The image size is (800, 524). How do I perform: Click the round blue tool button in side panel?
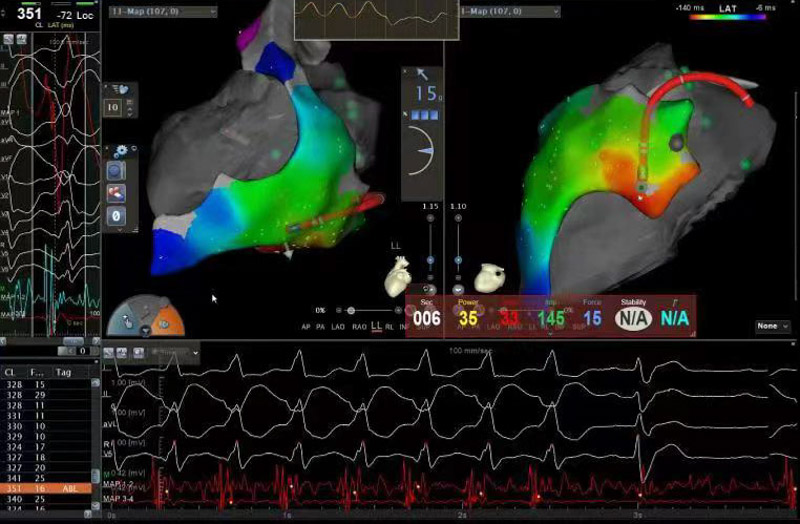pos(115,171)
